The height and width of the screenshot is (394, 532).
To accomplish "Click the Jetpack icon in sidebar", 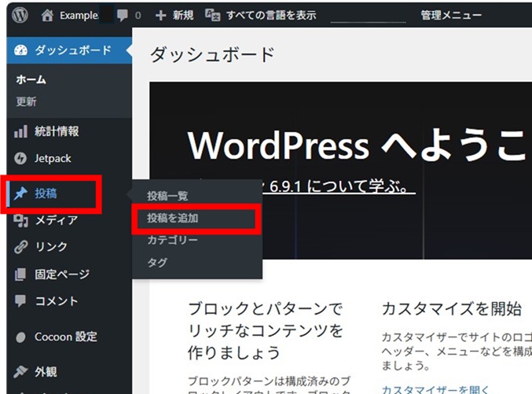I will coord(21,158).
